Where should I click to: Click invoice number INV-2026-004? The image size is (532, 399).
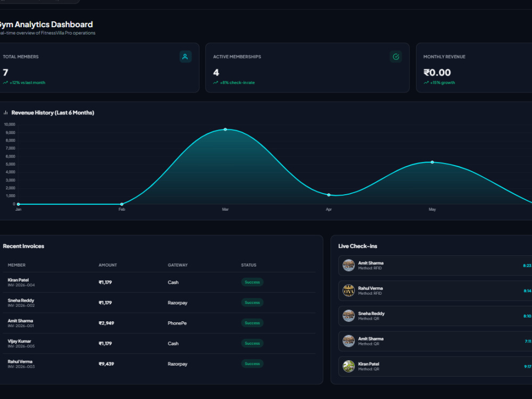pyautogui.click(x=21, y=285)
